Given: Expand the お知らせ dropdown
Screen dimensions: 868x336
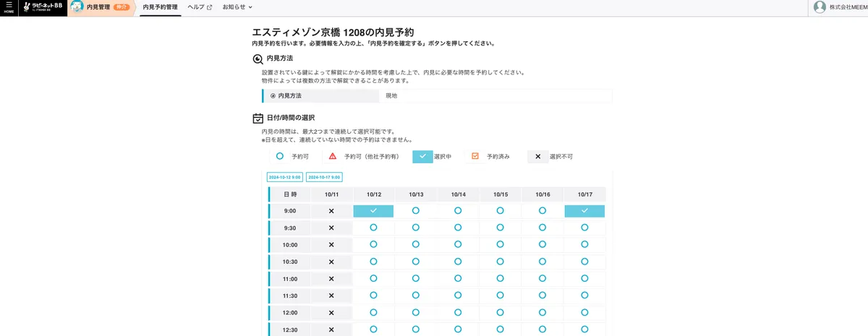Looking at the screenshot, I should (237, 7).
